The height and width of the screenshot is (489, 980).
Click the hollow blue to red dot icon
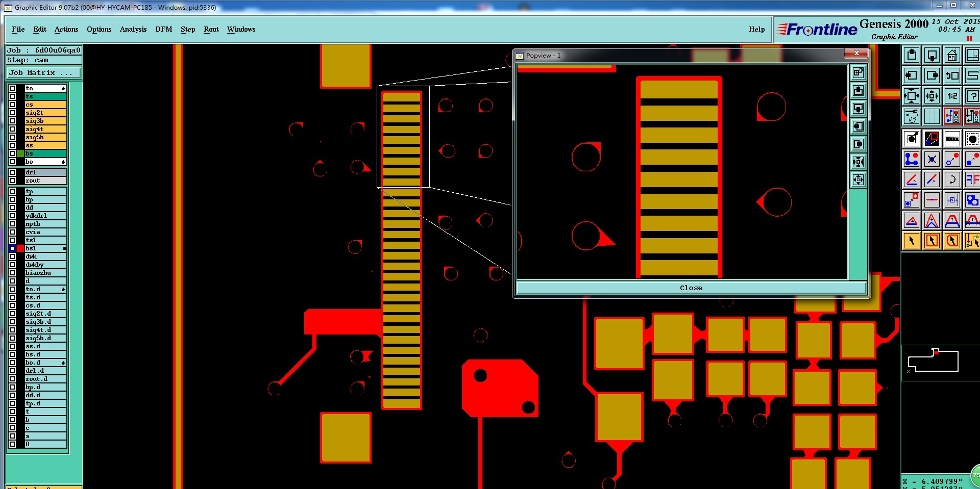coord(952,159)
